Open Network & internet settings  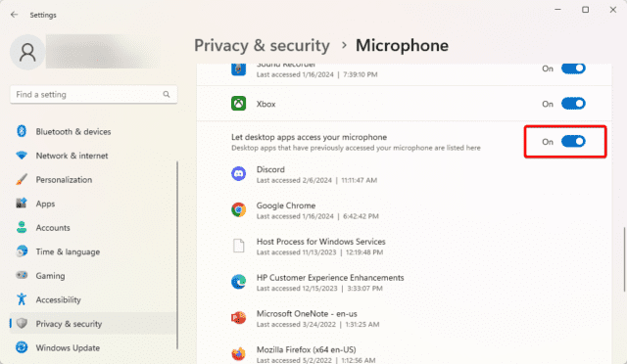(93, 155)
